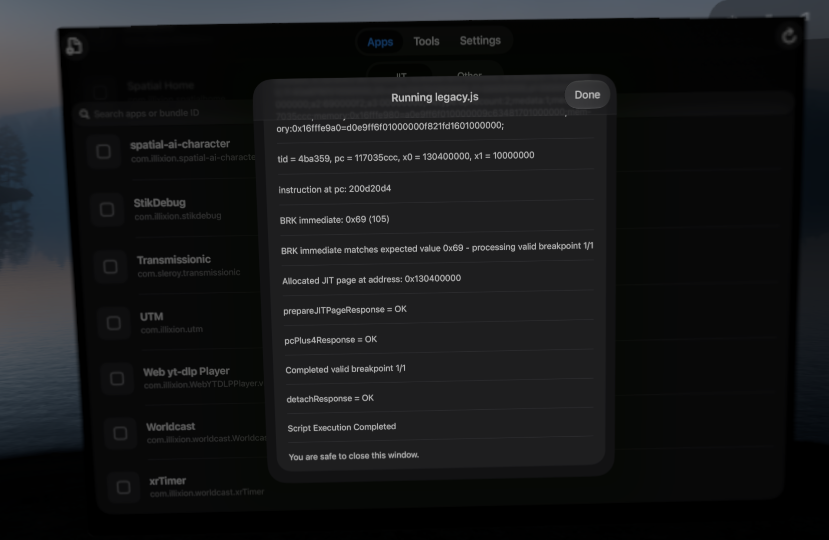Click the magnifier icon in the search field
Screen dimensions: 829x540
(x=84, y=114)
